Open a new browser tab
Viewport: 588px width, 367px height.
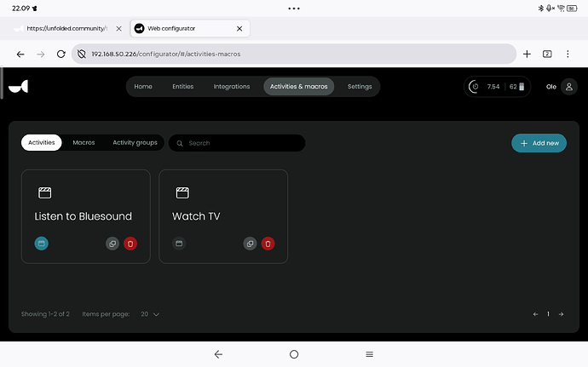point(527,54)
